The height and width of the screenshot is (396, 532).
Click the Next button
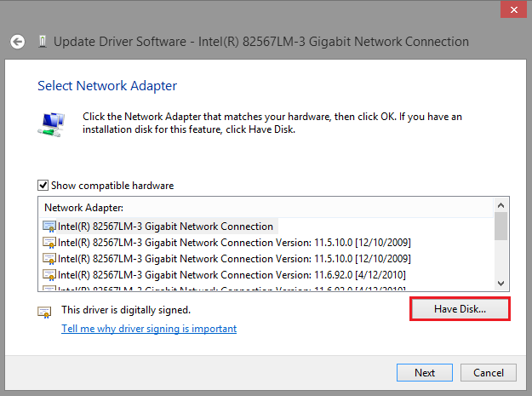click(x=425, y=373)
